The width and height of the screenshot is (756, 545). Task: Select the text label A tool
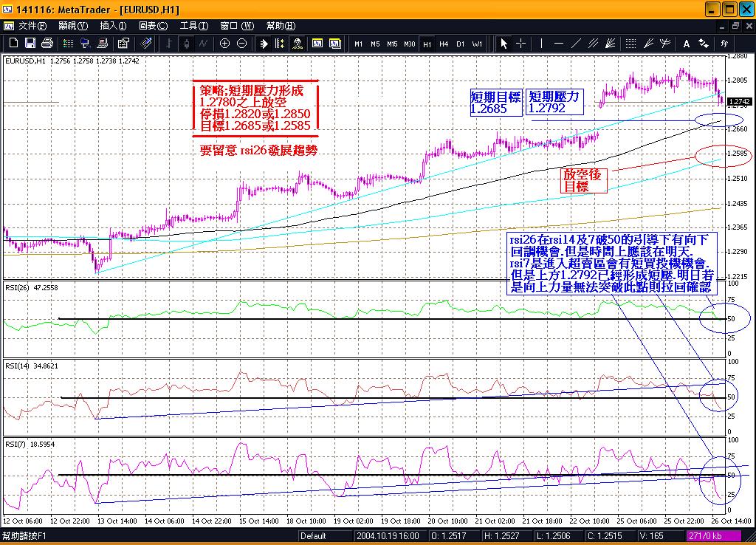click(x=686, y=44)
